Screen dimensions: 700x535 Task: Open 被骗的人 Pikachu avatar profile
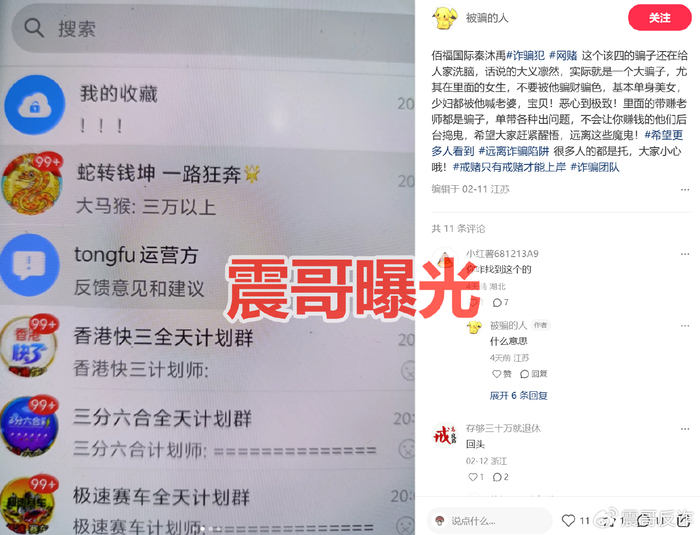tap(445, 17)
